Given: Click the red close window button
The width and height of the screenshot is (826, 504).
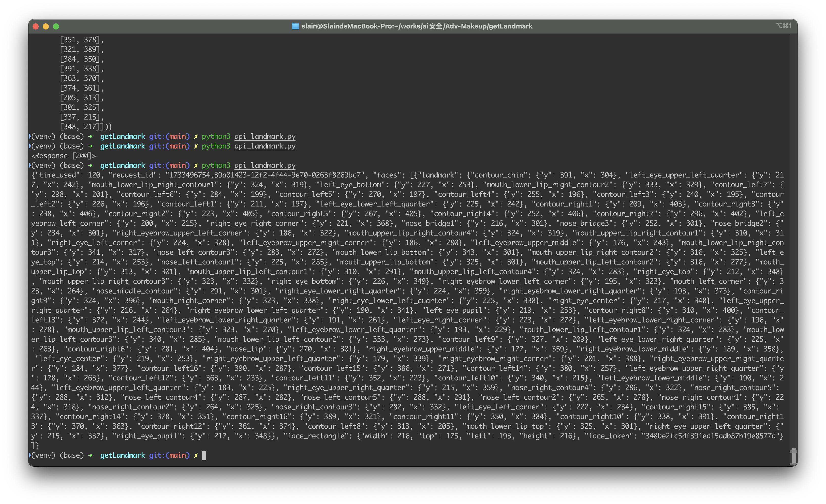Looking at the screenshot, I should [x=36, y=26].
